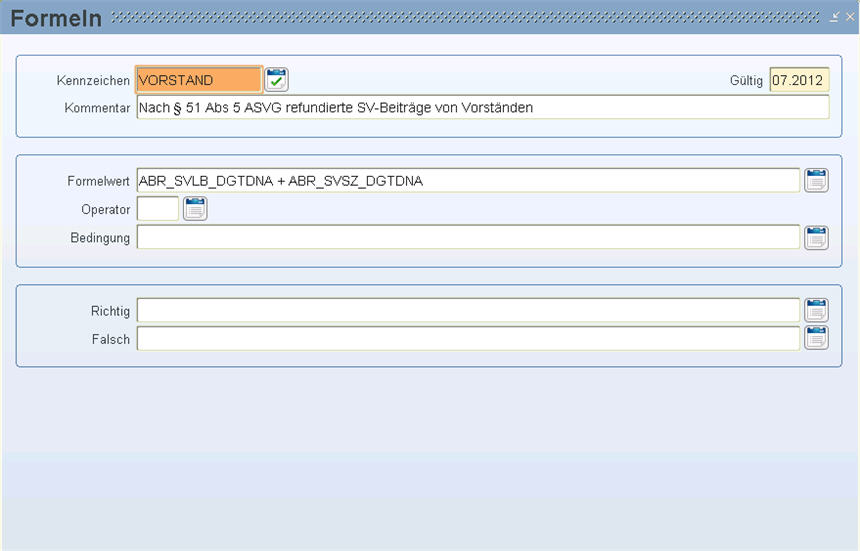Open the editor icon next to Bedingung
This screenshot has height=551, width=860.
click(x=816, y=237)
